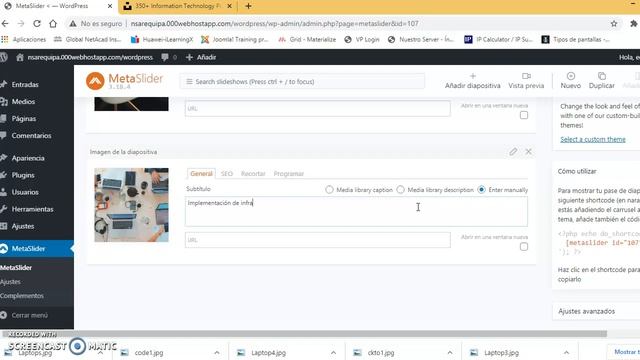Select Media library caption radio
The width and height of the screenshot is (640, 360).
[x=329, y=190]
